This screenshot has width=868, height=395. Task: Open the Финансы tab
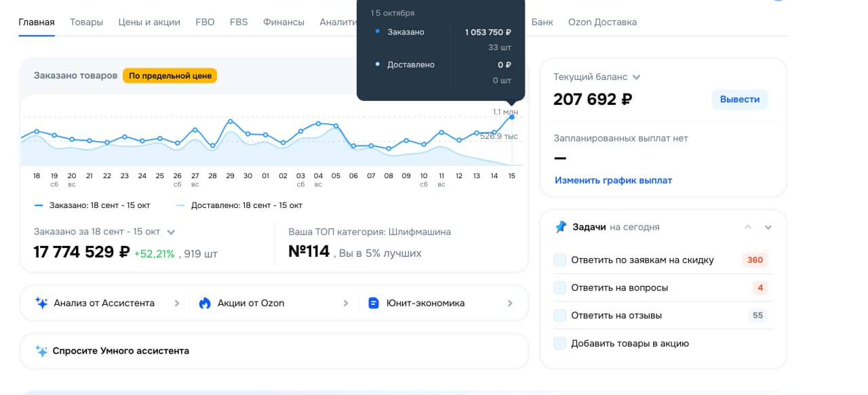283,22
